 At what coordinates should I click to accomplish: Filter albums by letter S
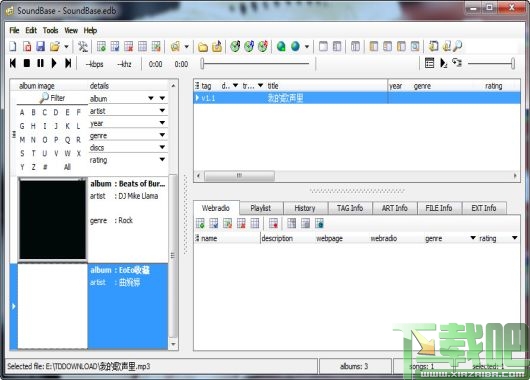[x=22, y=153]
